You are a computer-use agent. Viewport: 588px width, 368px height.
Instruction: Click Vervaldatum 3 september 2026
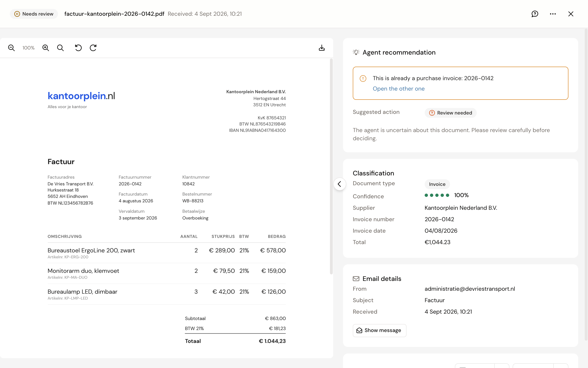point(138,218)
